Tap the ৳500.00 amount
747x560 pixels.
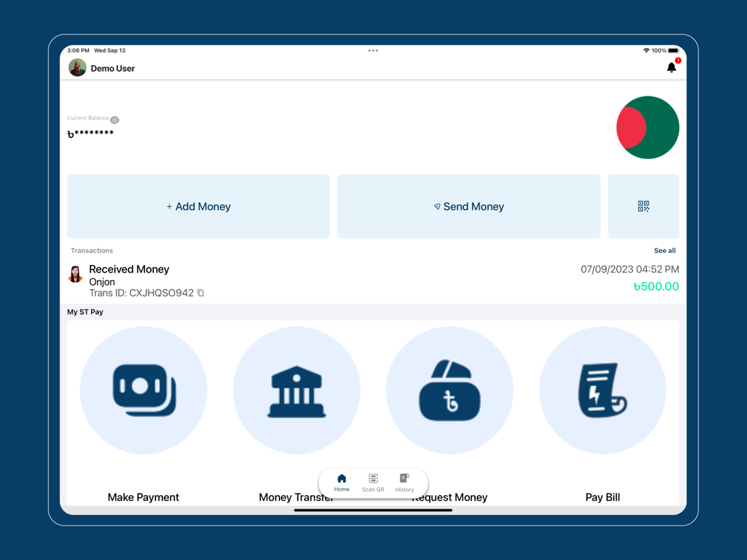click(656, 286)
